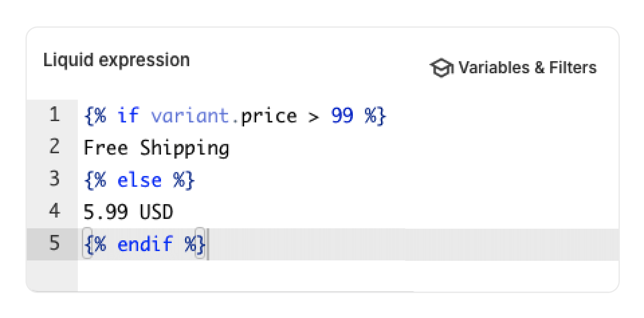Place cursor on the word "price"
The width and height of the screenshot is (644, 318).
[x=268, y=116]
